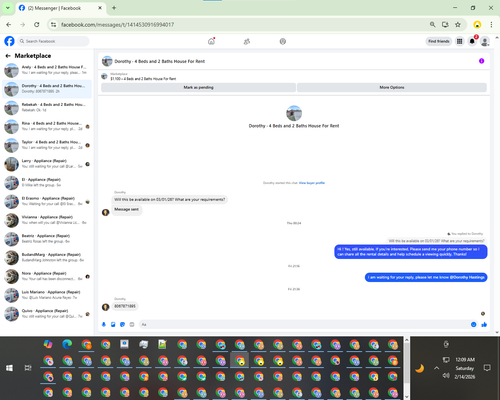Screen dimensions: 500x400
Task: Click the attach photo icon in the composer
Action: click(113, 324)
